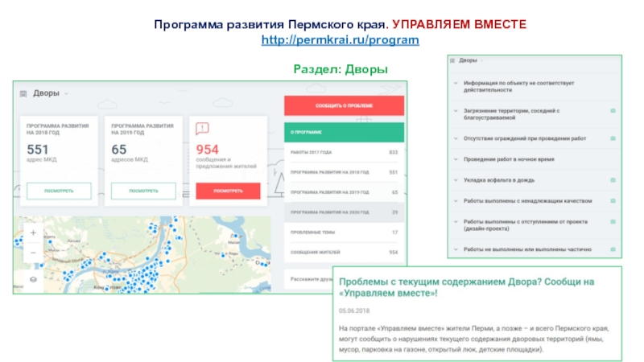This screenshot has width=644, height=362.
Task: Click camera icon on ненадлежащим качеством row
Action: click(x=613, y=200)
